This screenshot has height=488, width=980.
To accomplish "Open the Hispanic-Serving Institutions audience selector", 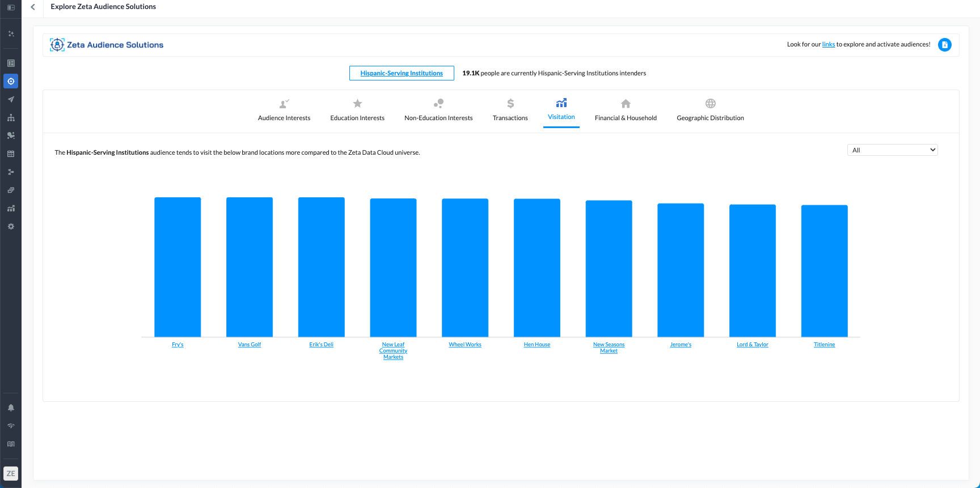I will tap(402, 73).
